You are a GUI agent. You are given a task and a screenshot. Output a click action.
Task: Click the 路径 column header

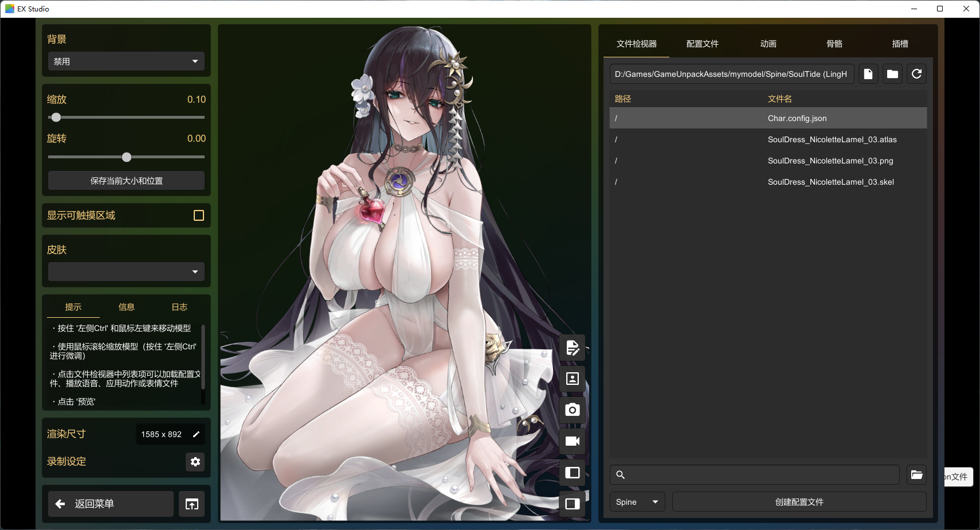623,99
